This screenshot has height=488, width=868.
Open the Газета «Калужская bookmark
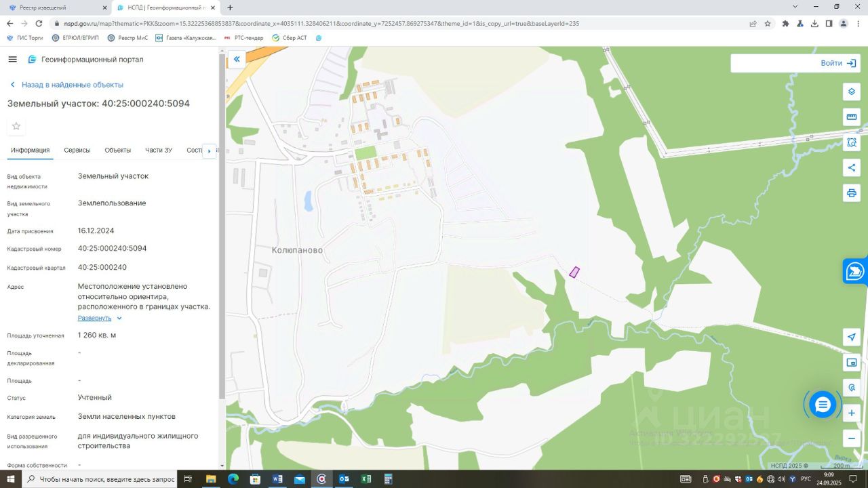[186, 38]
